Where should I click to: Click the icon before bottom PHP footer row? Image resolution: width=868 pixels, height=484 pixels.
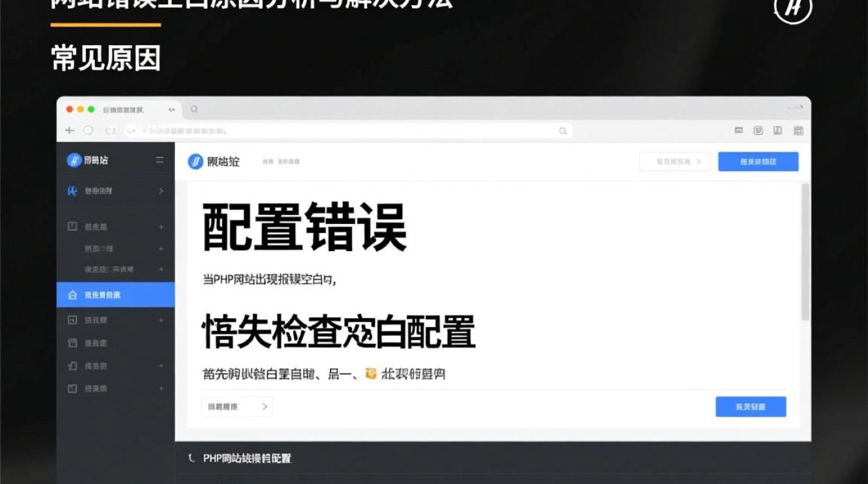[x=191, y=458]
